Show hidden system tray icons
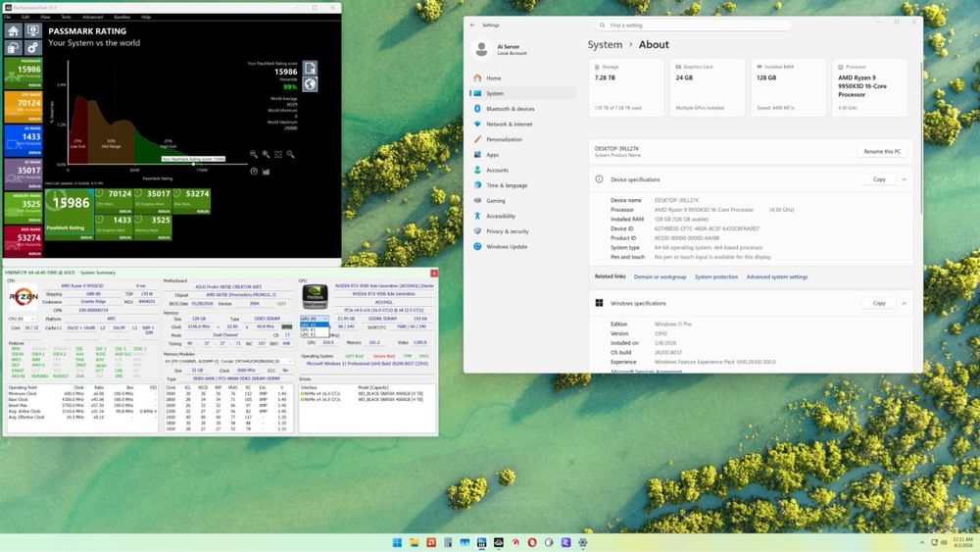 coord(922,542)
